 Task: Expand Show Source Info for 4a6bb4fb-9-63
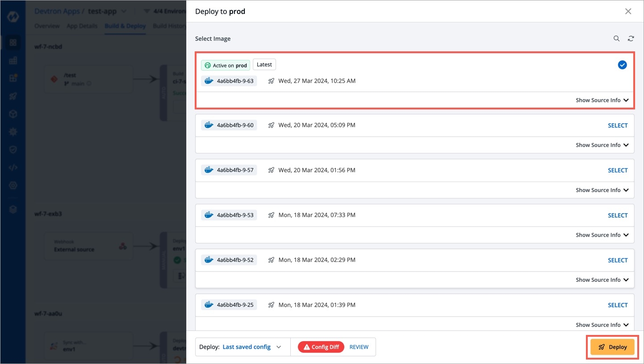pos(602,100)
